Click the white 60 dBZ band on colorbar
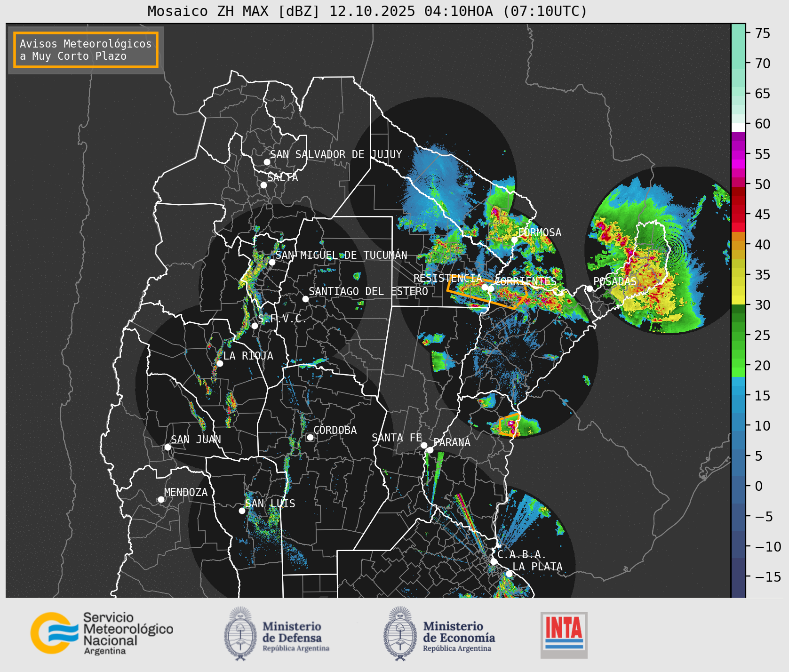Screen dimensions: 789x672 (x=738, y=127)
